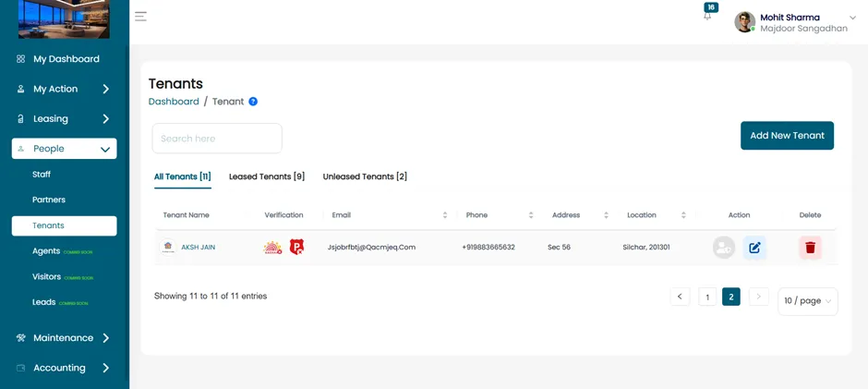
Task: Click the blue help icon beside Tenant
Action: click(x=253, y=102)
